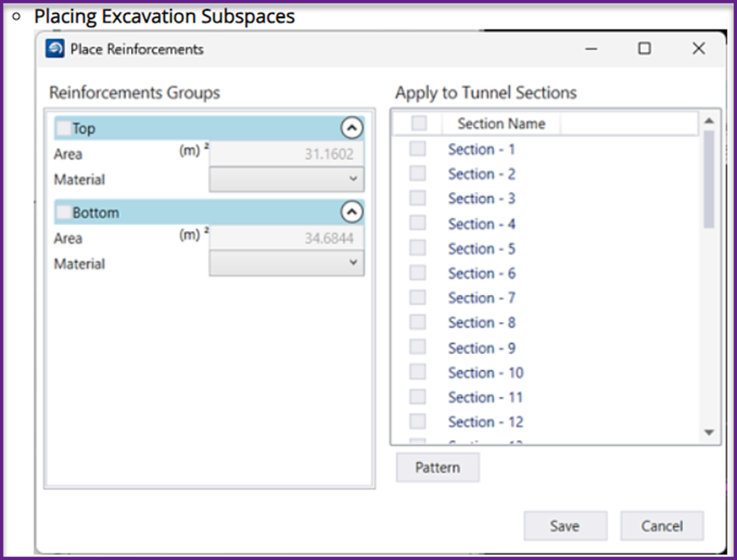Select the checkbox beside Section - 9
This screenshot has height=560, width=737.
pyautogui.click(x=418, y=348)
